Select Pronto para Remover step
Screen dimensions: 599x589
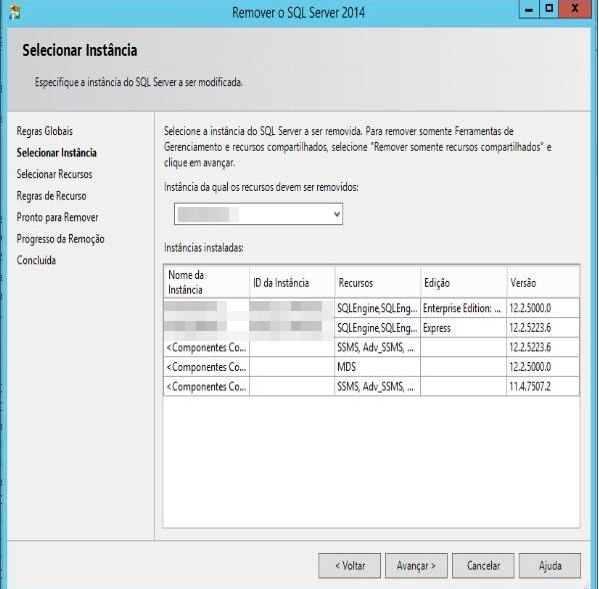pos(57,217)
